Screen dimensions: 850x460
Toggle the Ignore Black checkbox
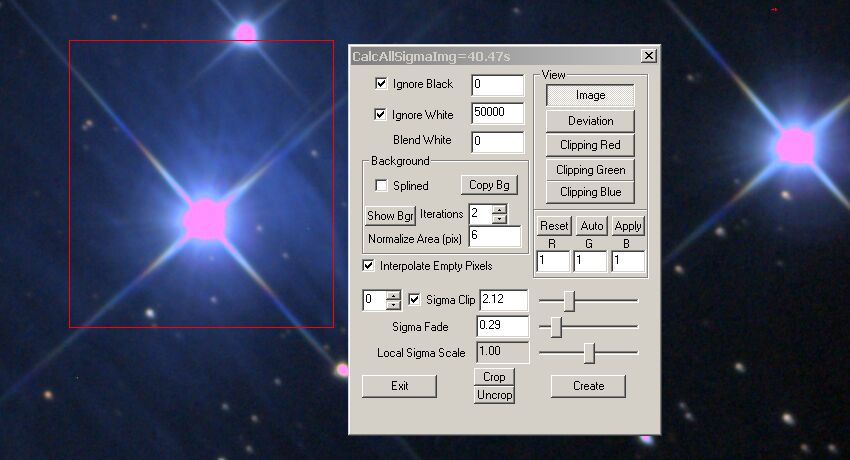coord(380,84)
